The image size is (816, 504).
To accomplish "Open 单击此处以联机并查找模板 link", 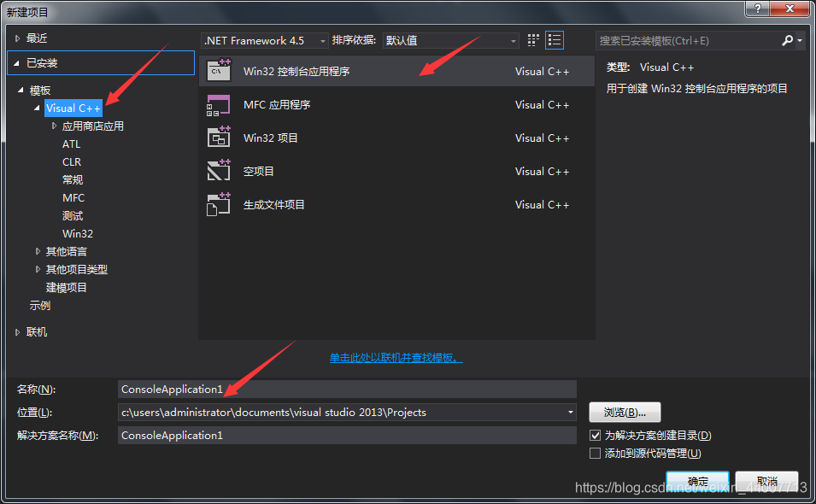I will tap(396, 358).
